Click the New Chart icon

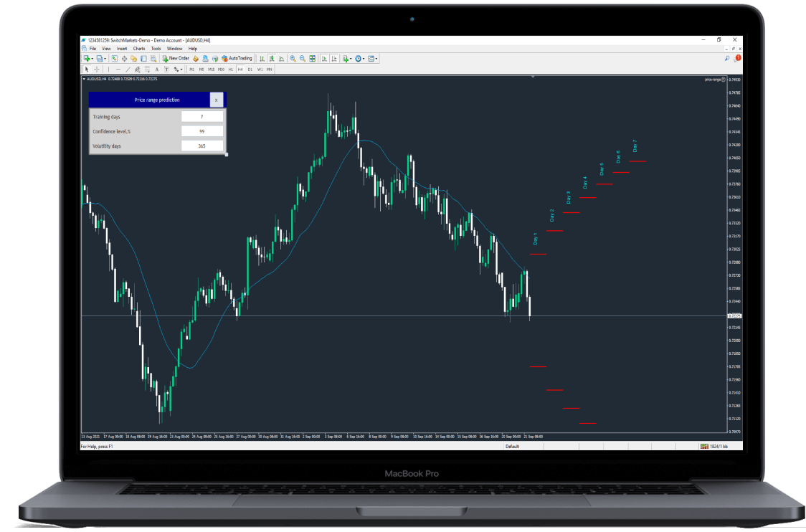click(x=86, y=59)
